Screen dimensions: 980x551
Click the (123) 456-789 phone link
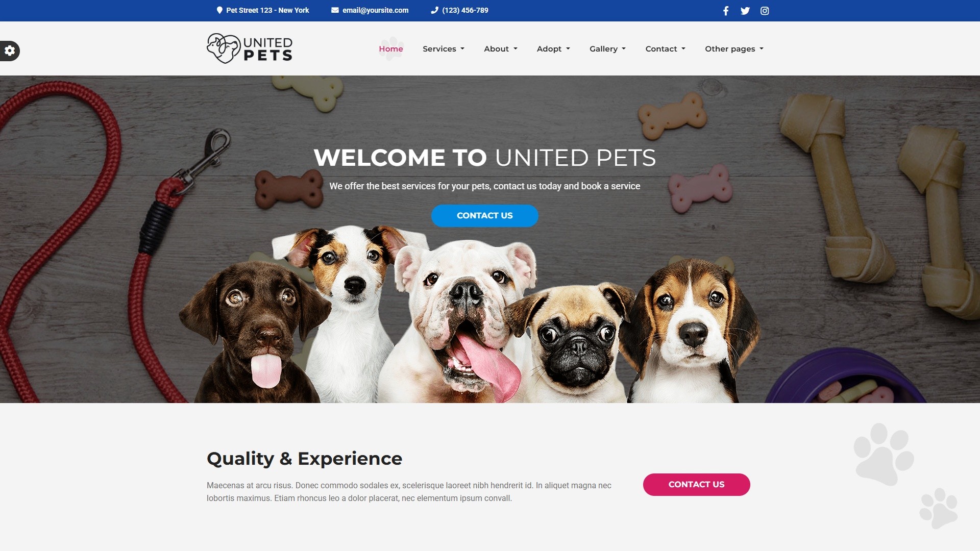465,10
